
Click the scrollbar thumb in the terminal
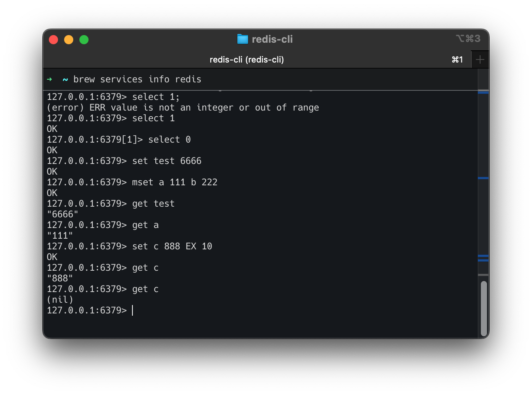pyautogui.click(x=484, y=308)
